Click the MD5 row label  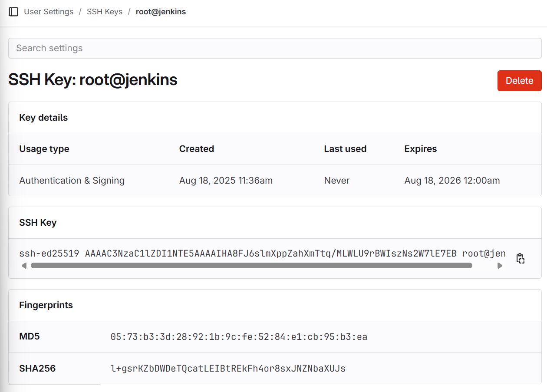(30, 336)
